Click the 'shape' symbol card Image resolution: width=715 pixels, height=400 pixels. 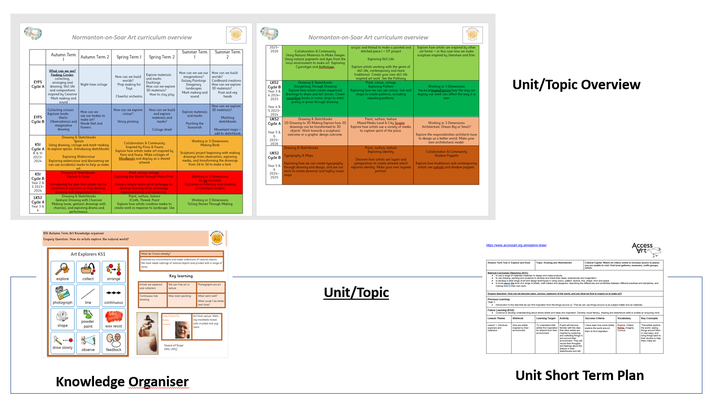coord(62,319)
